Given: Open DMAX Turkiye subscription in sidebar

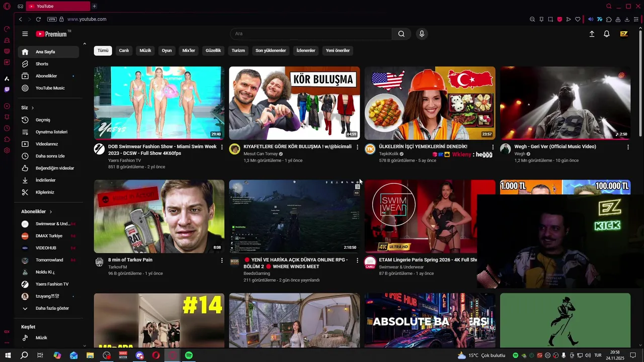Looking at the screenshot, I should (x=48, y=236).
